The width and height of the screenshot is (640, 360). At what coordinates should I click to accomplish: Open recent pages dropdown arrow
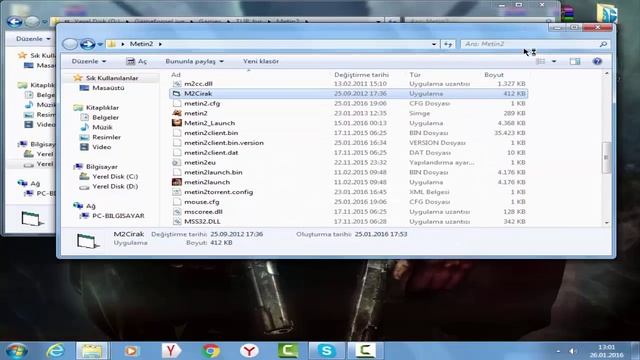pyautogui.click(x=100, y=44)
